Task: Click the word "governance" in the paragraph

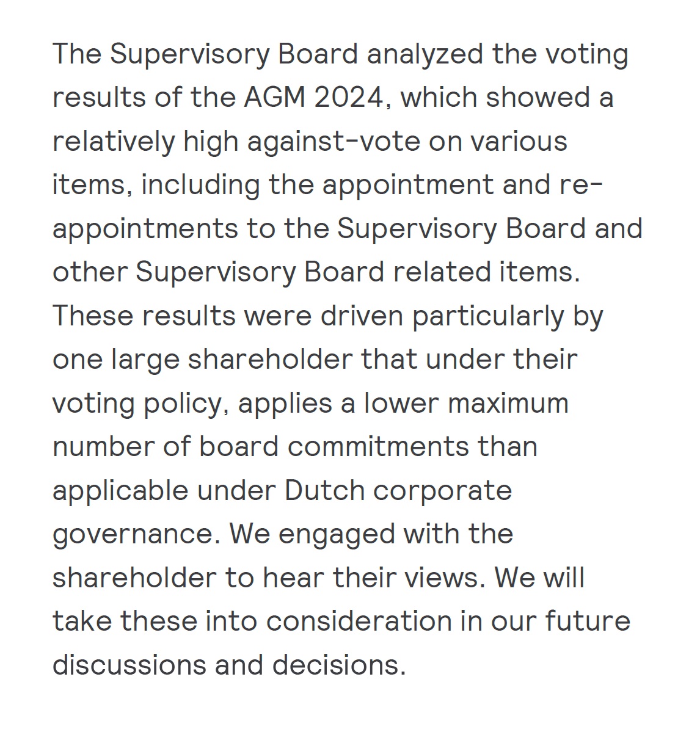Action: pos(133,535)
